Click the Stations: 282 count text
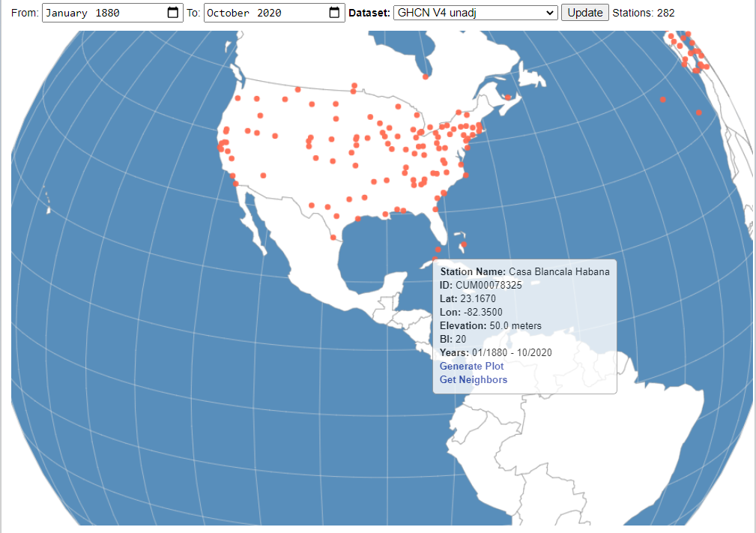The height and width of the screenshot is (533, 756). [x=644, y=13]
